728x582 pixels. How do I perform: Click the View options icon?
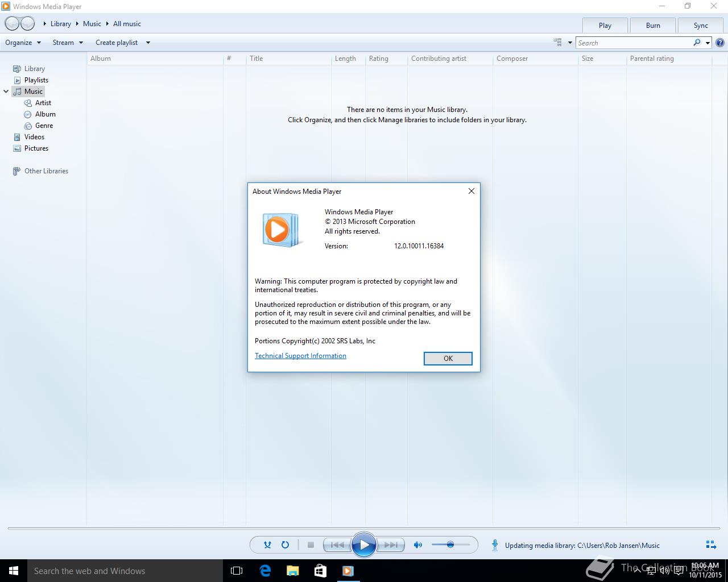click(x=558, y=42)
